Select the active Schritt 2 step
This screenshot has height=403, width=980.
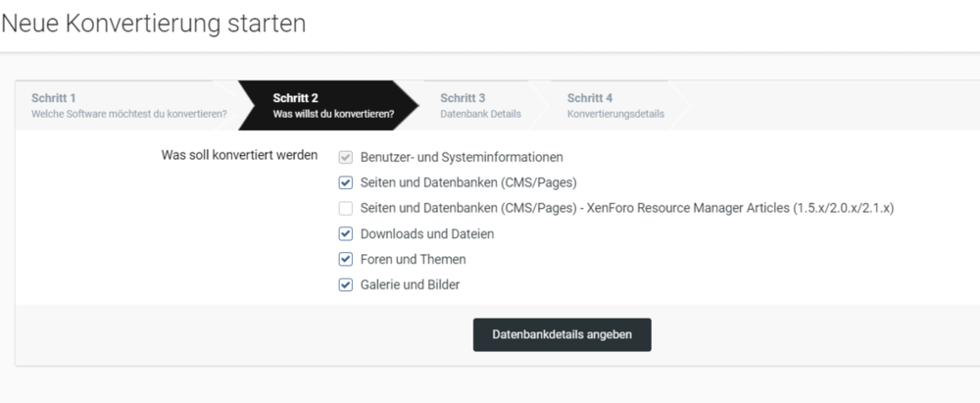tap(332, 105)
